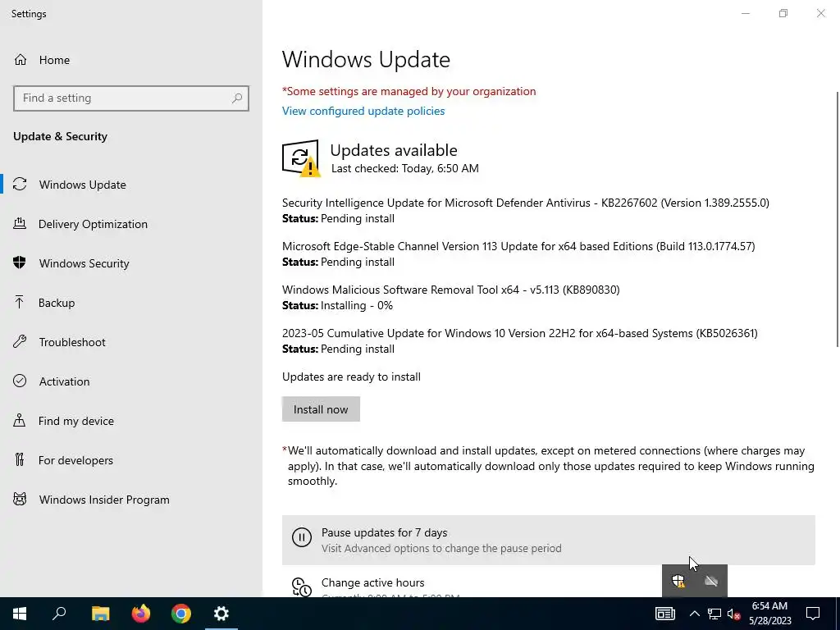The width and height of the screenshot is (840, 630).
Task: Open taskbar search magnifier
Action: pos(59,614)
